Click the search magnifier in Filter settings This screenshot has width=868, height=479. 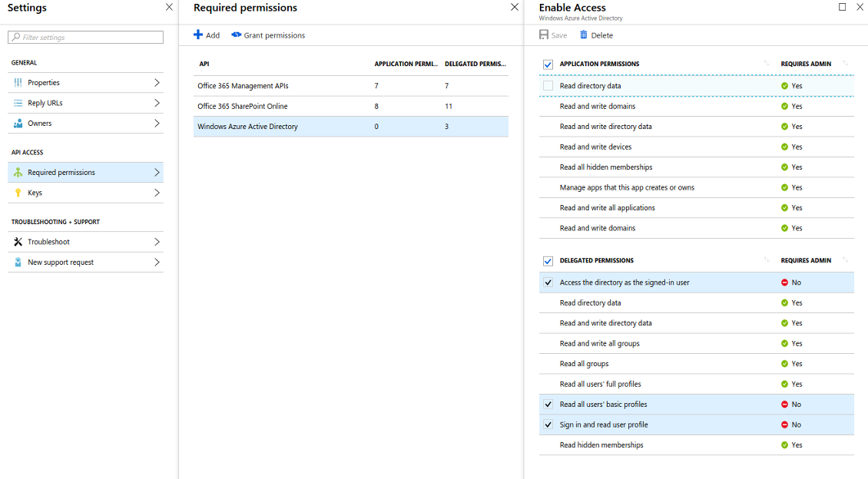pos(15,37)
